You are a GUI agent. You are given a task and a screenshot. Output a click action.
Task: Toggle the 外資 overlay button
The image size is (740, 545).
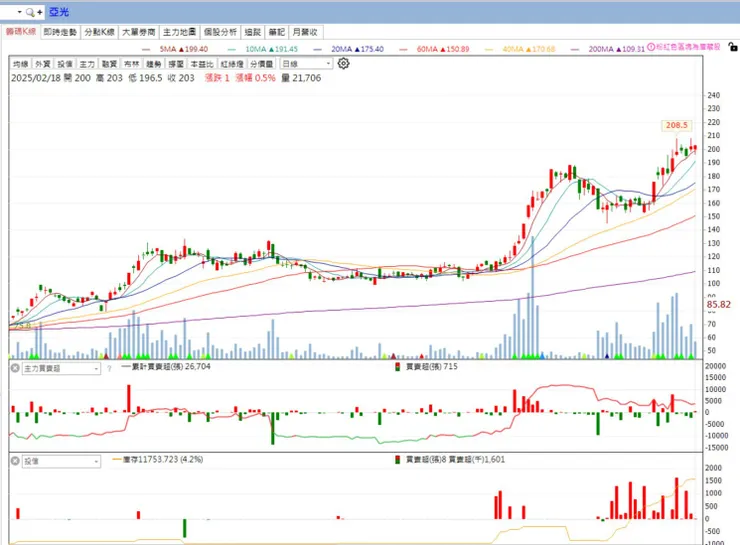point(43,64)
